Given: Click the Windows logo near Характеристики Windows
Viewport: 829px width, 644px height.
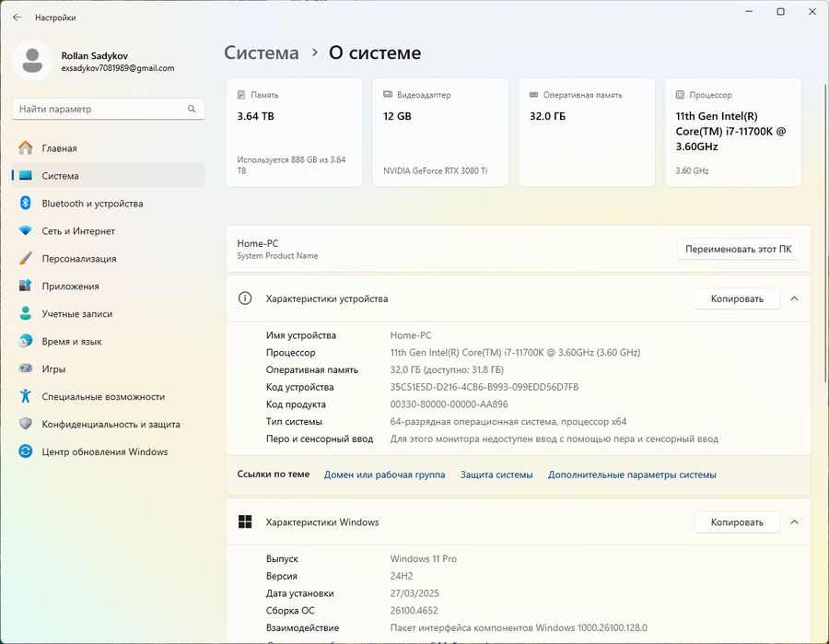Looking at the screenshot, I should [245, 521].
